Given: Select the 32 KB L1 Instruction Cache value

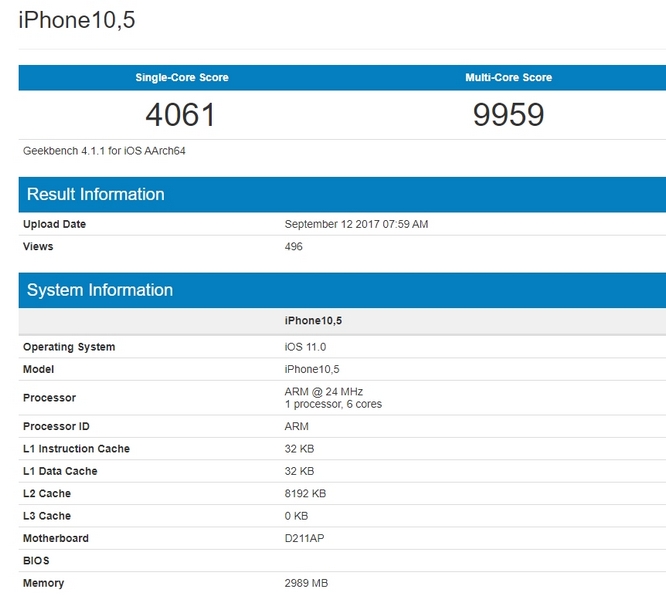Looking at the screenshot, I should (x=299, y=448).
